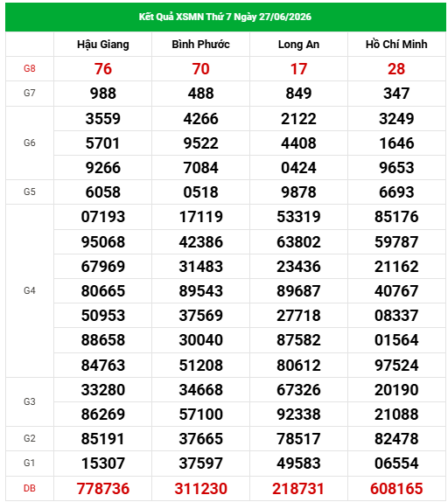Click Hậu Giang G2 number 85191
This screenshot has height=502, width=448.
point(102,439)
